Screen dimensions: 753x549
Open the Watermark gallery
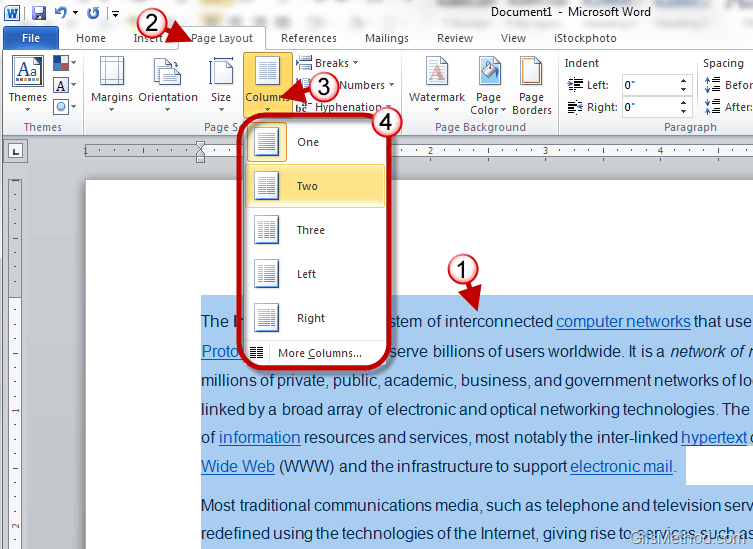437,84
